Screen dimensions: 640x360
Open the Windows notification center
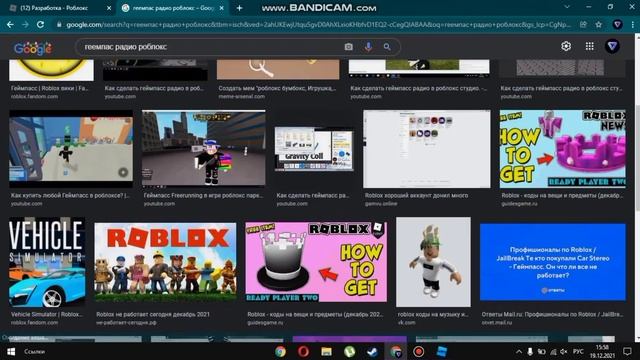(x=627, y=351)
